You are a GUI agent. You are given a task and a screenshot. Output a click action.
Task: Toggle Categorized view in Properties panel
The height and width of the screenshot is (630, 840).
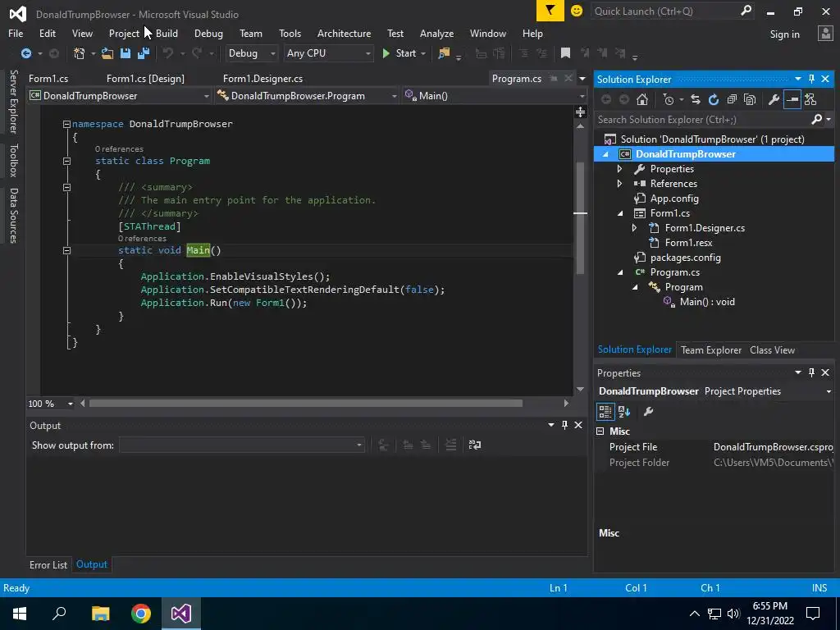click(x=605, y=412)
